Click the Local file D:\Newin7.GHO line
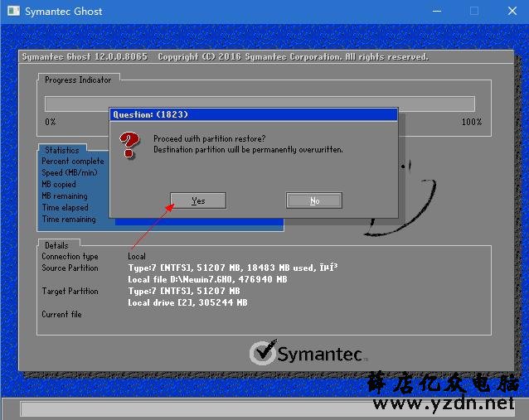This screenshot has height=420, width=529. [207, 279]
